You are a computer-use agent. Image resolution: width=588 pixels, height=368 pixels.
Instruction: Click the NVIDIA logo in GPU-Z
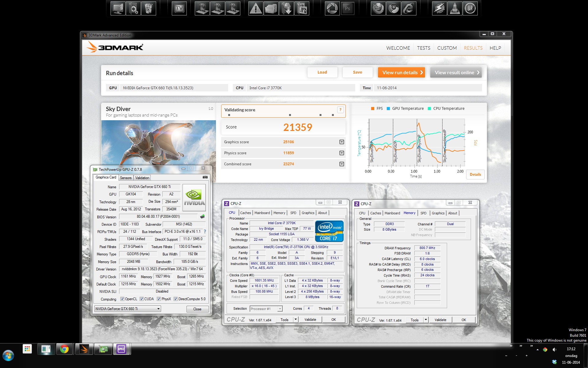click(x=194, y=197)
